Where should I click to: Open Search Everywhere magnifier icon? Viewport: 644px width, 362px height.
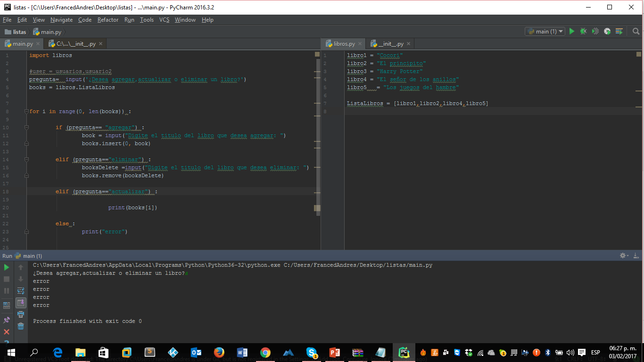point(636,32)
